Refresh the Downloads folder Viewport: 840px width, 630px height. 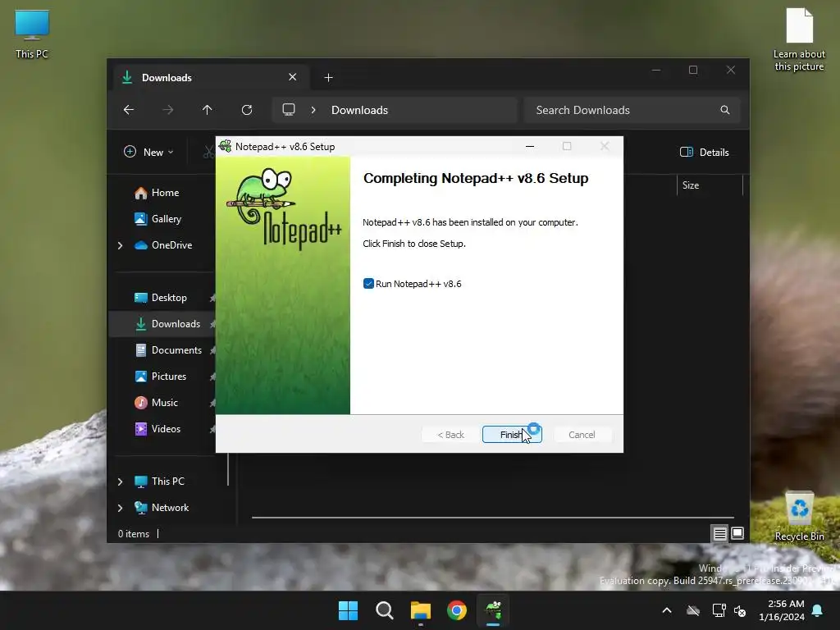click(x=247, y=110)
